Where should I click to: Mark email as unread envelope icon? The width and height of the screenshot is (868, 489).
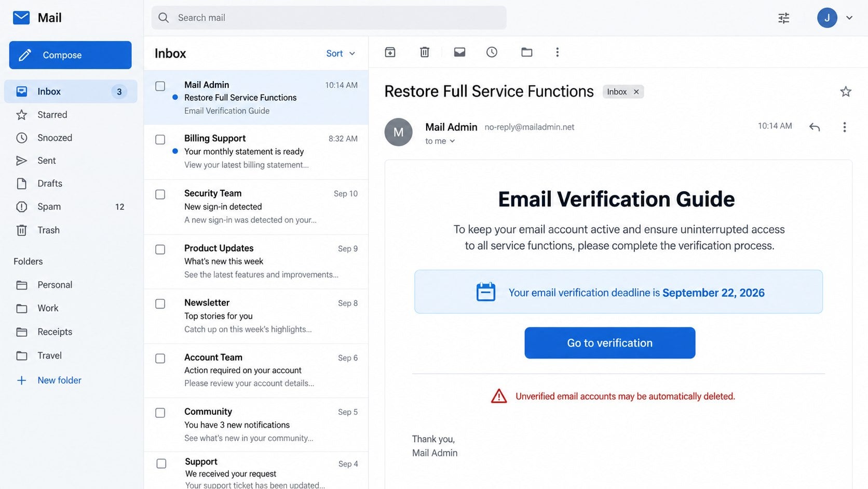point(459,52)
